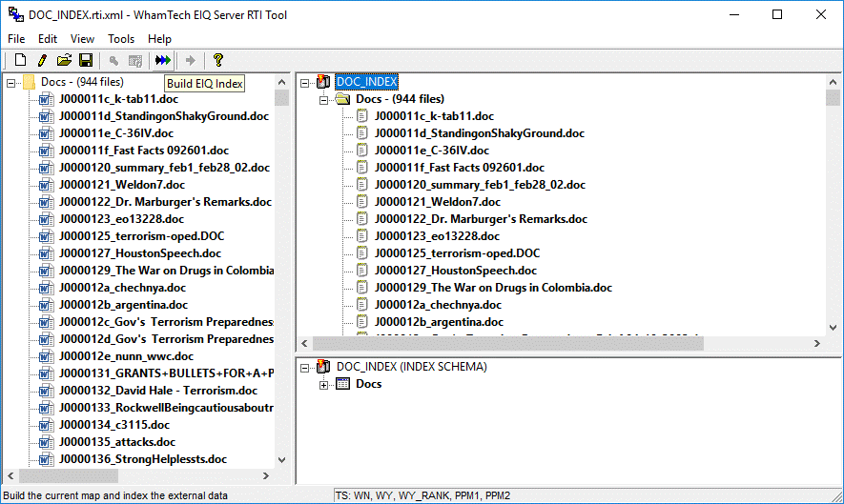Viewport: 844px width, 504px height.
Task: Select J0000120_summary_feb1_feb28_02.doc in left pane
Action: [x=164, y=168]
